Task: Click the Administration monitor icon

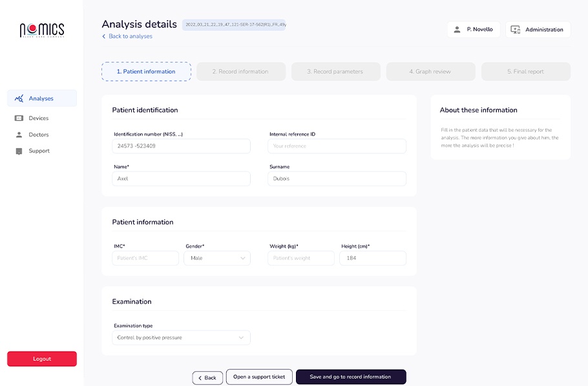Action: pos(515,30)
